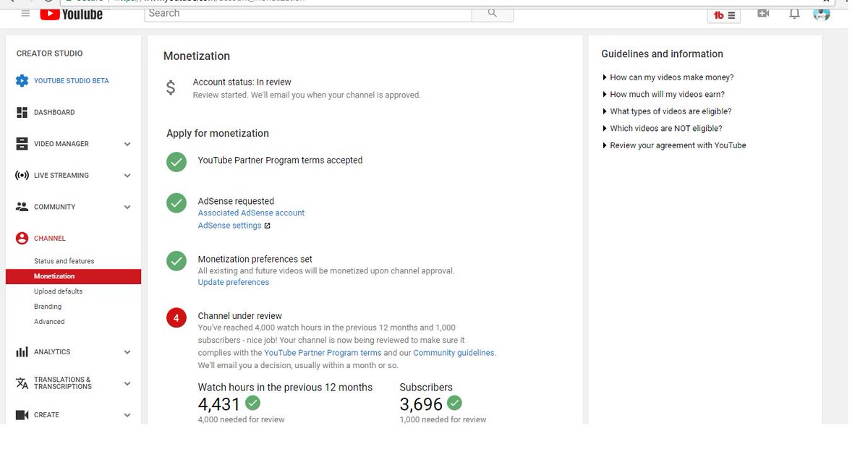Click the Create camera icon

22,415
